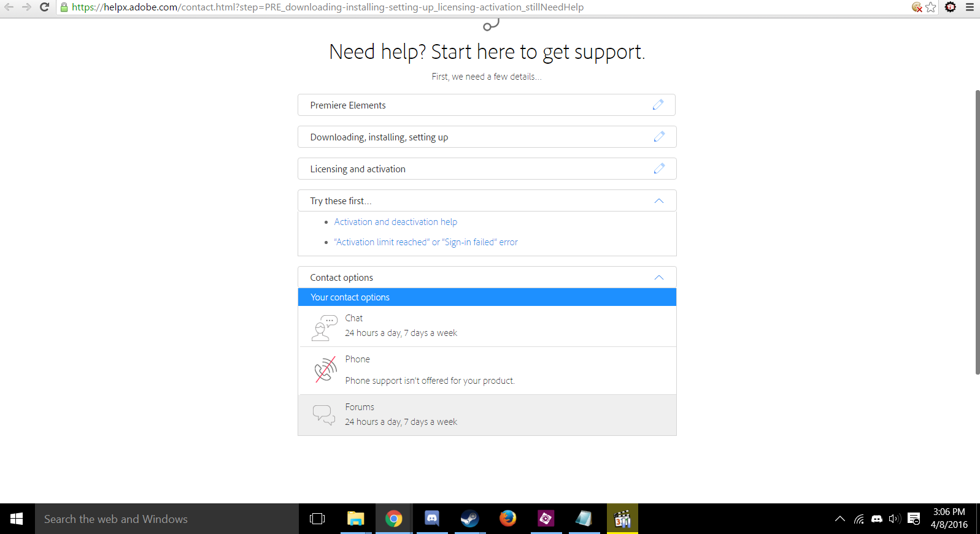980x534 pixels.
Task: Open Discord from the taskbar
Action: pos(432,519)
